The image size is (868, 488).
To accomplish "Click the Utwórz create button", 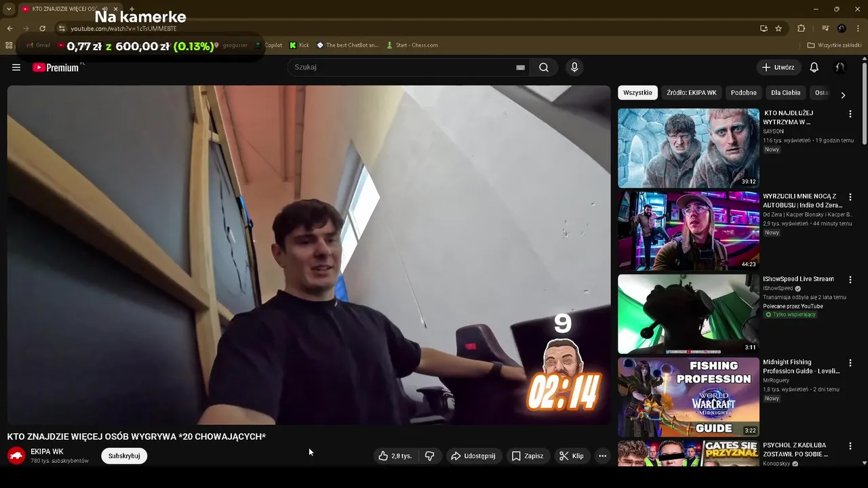I will click(778, 67).
